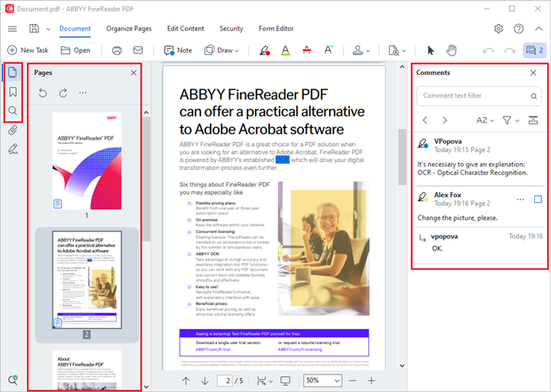Print the document using the printer icon
Image resolution: width=551 pixels, height=392 pixels.
tap(117, 50)
